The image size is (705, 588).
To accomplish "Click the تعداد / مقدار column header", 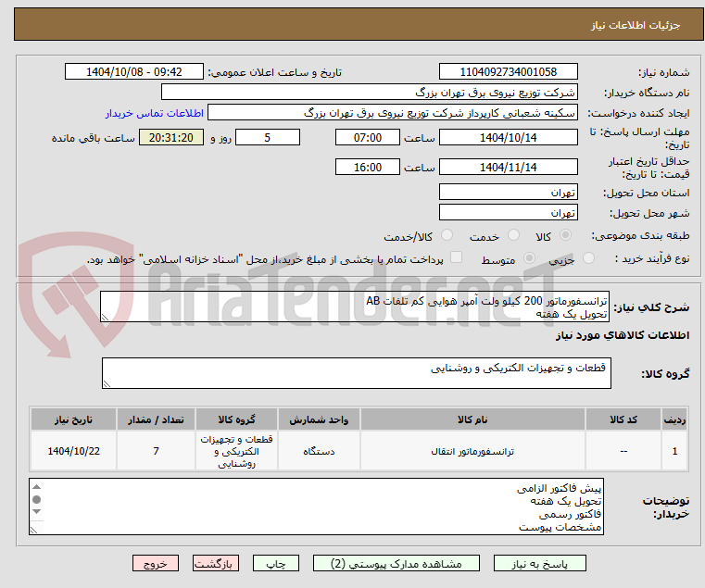I will [156, 419].
